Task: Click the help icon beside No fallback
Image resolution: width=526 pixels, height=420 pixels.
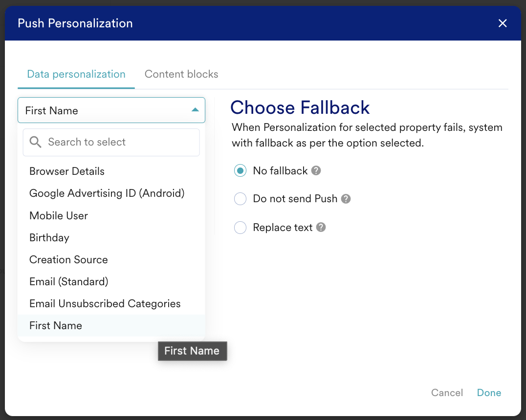Action: [316, 170]
